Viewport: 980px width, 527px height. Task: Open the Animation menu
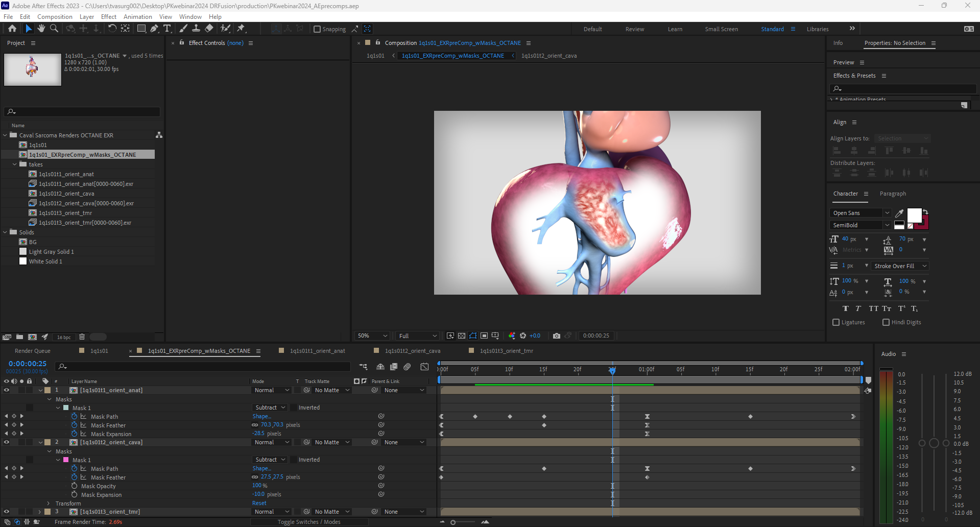(138, 17)
